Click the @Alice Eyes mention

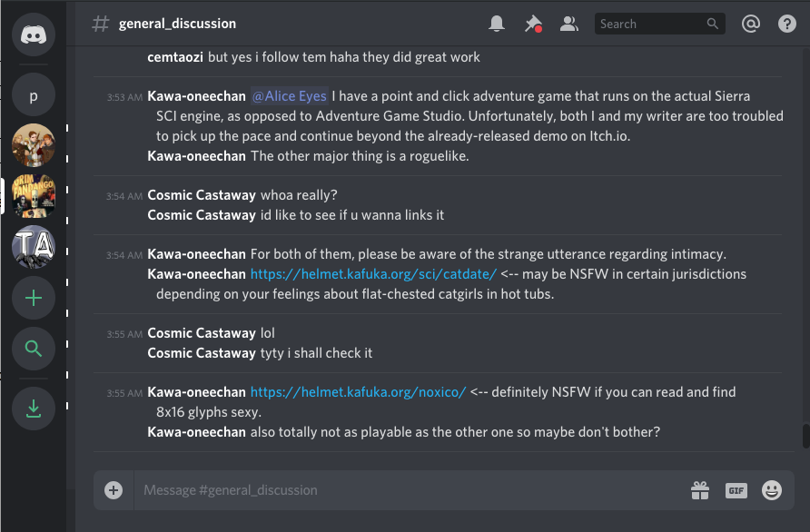(x=290, y=95)
